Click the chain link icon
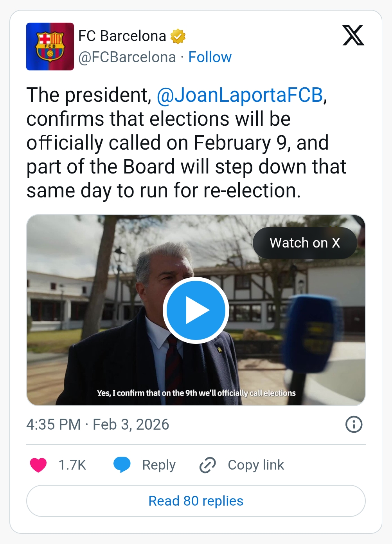 coord(207,465)
